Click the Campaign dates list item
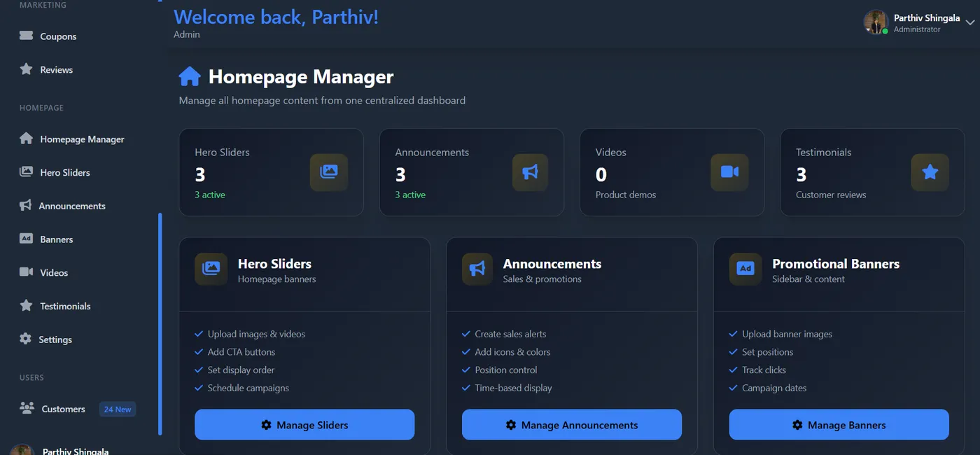The width and height of the screenshot is (980, 455). point(774,388)
